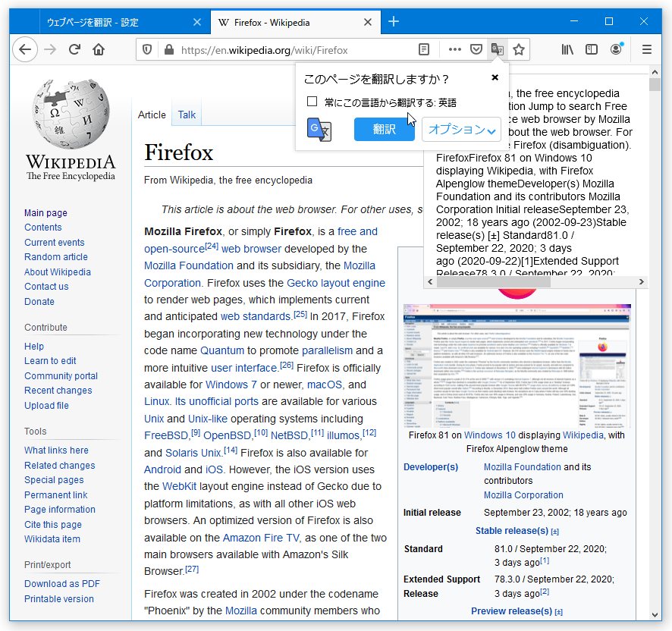Open Firefox account avatar menu

(x=617, y=50)
